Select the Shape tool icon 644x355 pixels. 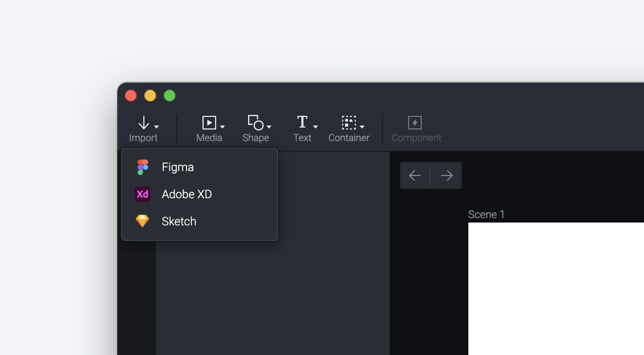click(256, 122)
